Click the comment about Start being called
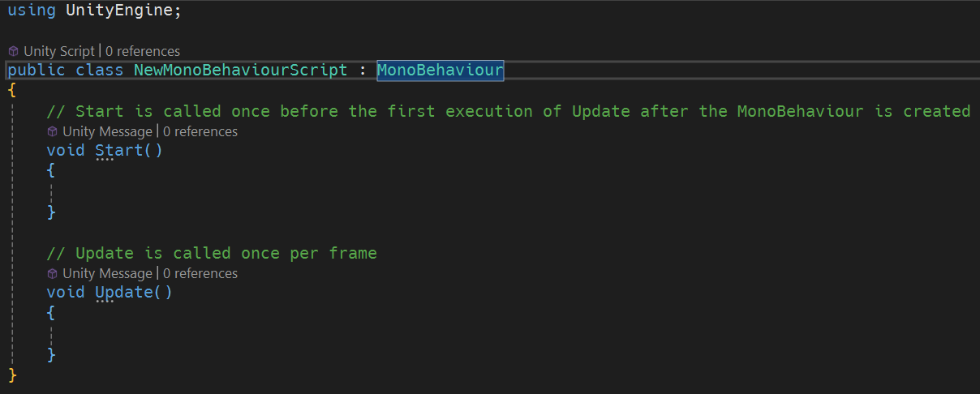 tap(509, 111)
